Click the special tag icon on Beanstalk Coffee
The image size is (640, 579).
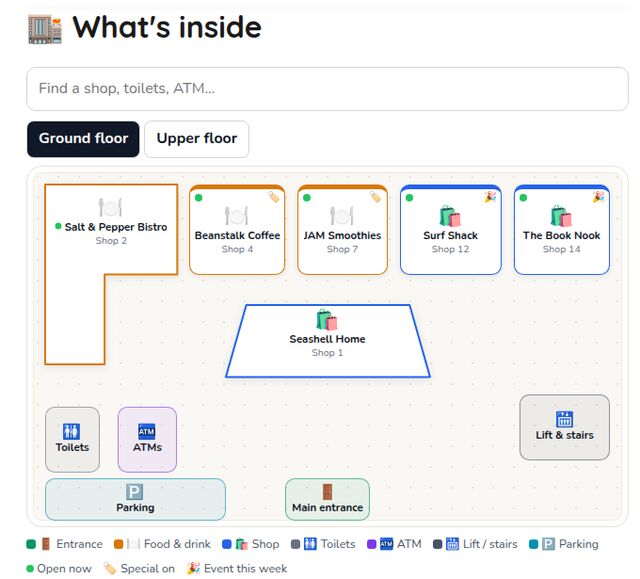(x=274, y=197)
